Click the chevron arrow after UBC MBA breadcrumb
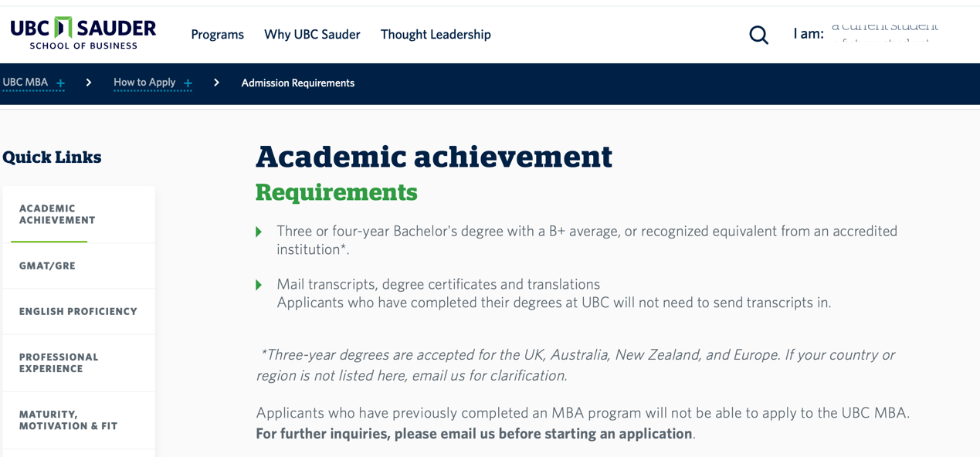The image size is (980, 457). pos(89,83)
